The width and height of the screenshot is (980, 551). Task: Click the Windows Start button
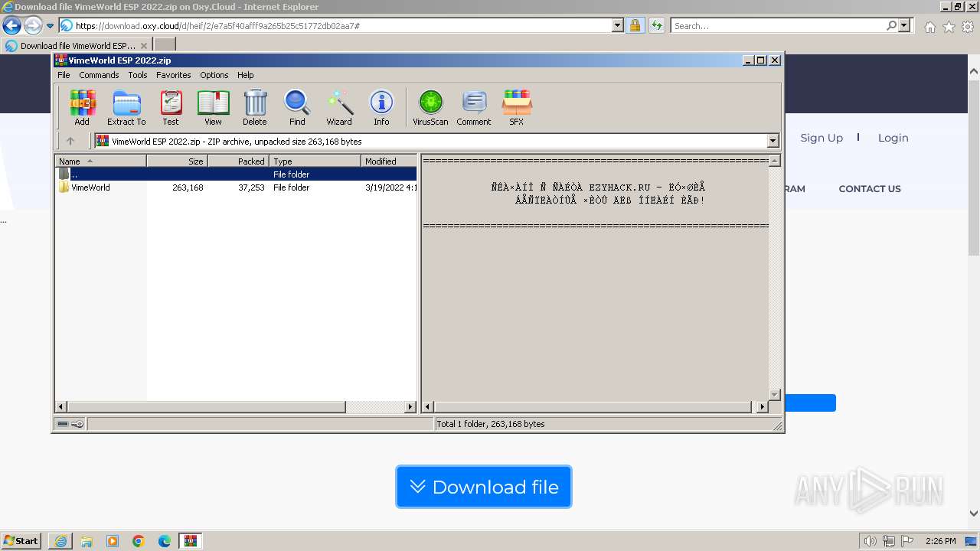coord(21,541)
